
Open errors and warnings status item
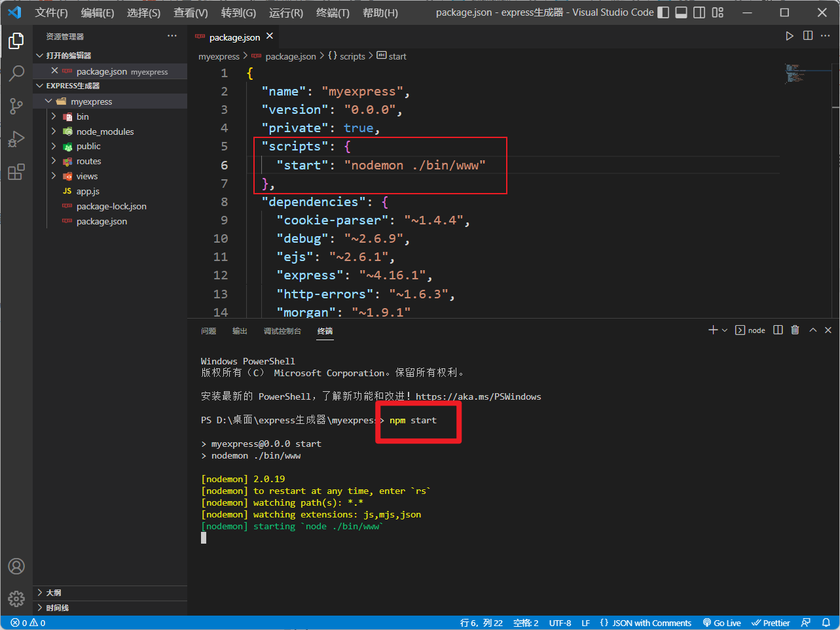[28, 623]
